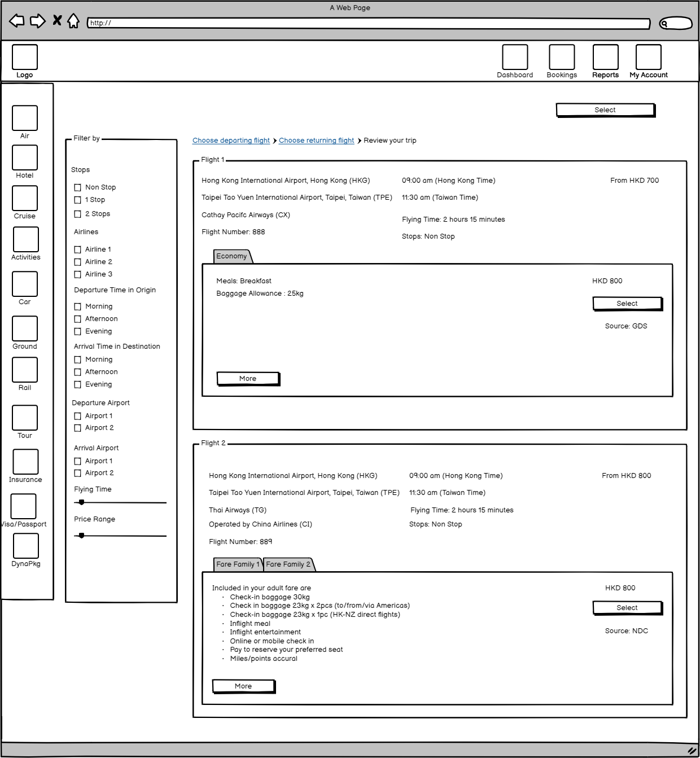Select the Economy tab for Flight 1

coord(232,256)
